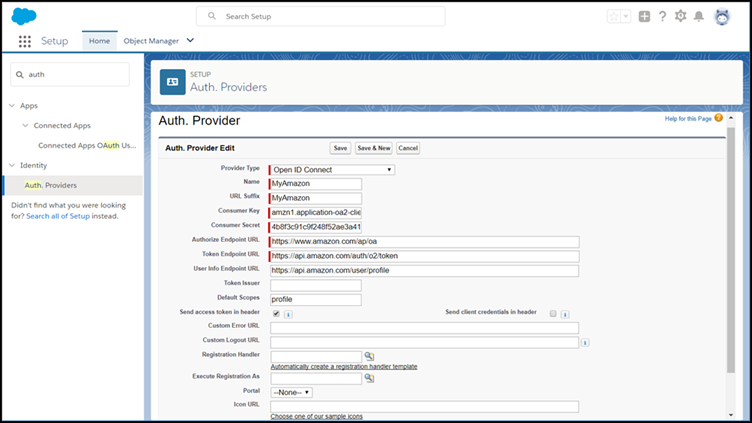Click the Token Endpoint URL field
Image resolution: width=752 pixels, height=423 pixels.
424,256
